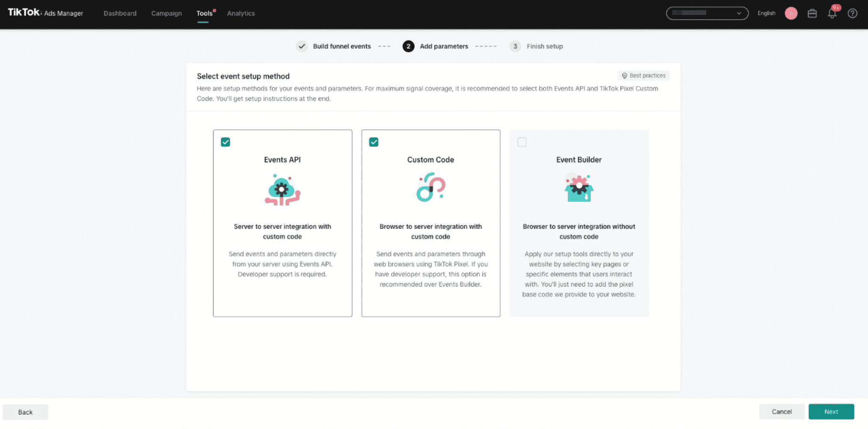Go to the Campaign tab
868x429 pixels.
pos(166,13)
